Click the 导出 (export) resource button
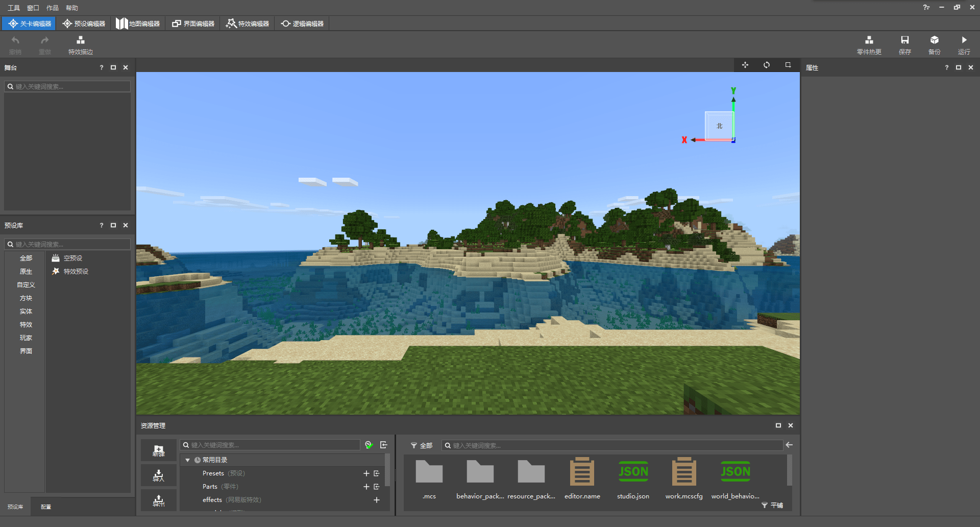Screen dimensions: 980x527 [159, 500]
